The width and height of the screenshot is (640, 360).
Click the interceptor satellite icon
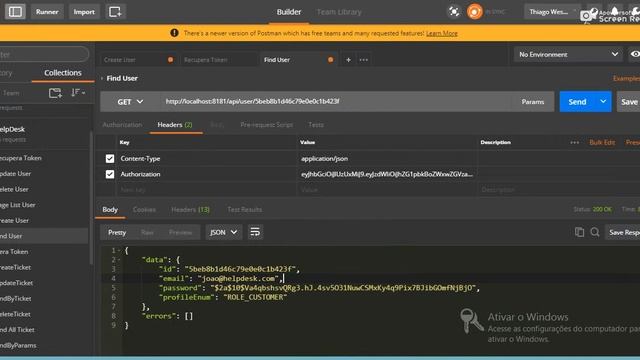click(x=454, y=11)
